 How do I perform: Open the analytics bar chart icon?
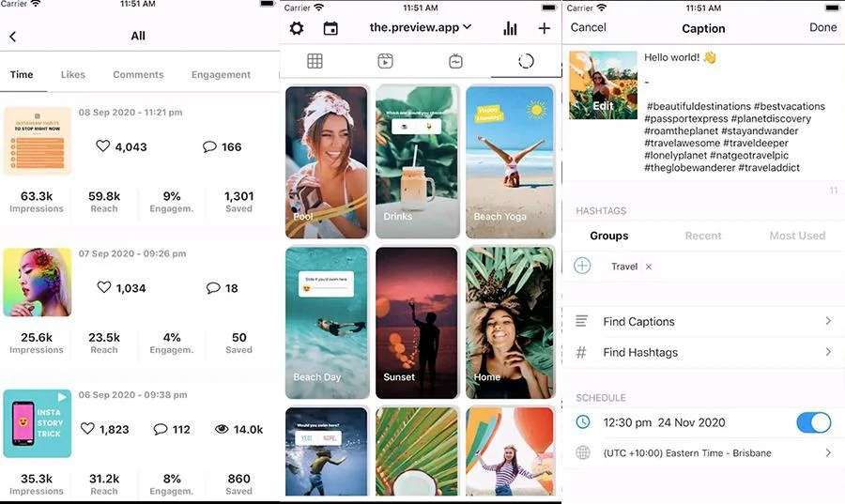pos(510,28)
